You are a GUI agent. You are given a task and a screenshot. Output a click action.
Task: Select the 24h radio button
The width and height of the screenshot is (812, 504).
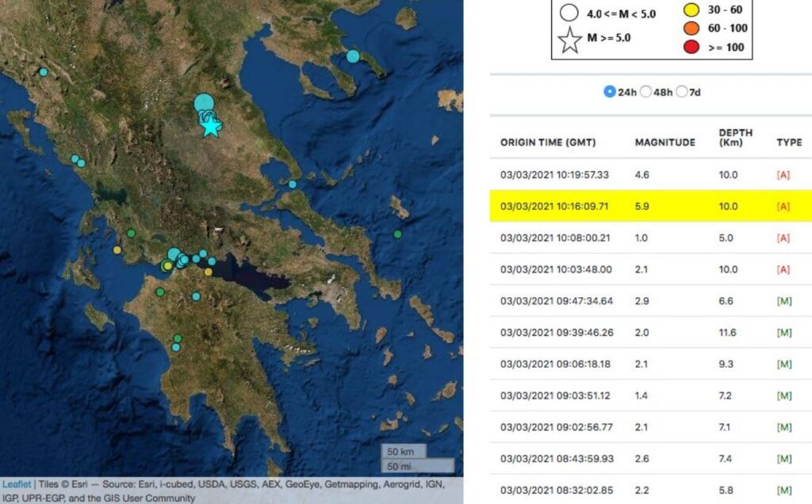(610, 92)
